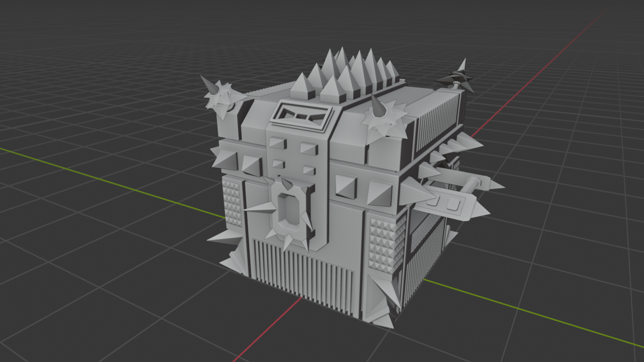The image size is (644, 362).
Task: Select the cluster of tall spikes on crate top
Action: pyautogui.click(x=344, y=74)
